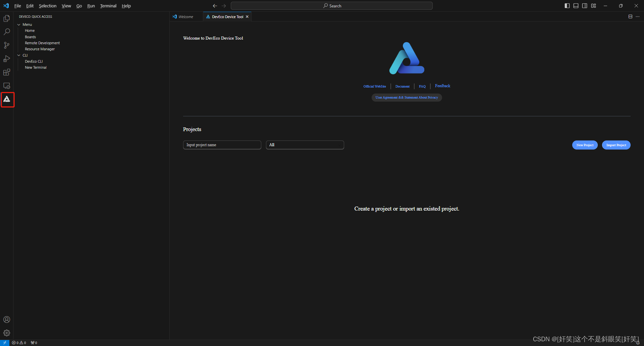This screenshot has height=346, width=644.
Task: Open Run and Debug view
Action: [x=7, y=59]
